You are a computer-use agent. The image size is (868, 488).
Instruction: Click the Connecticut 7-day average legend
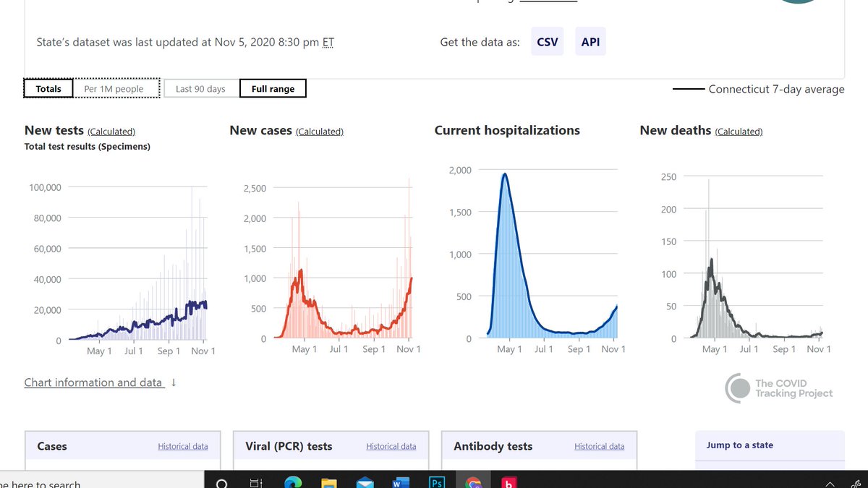point(759,89)
